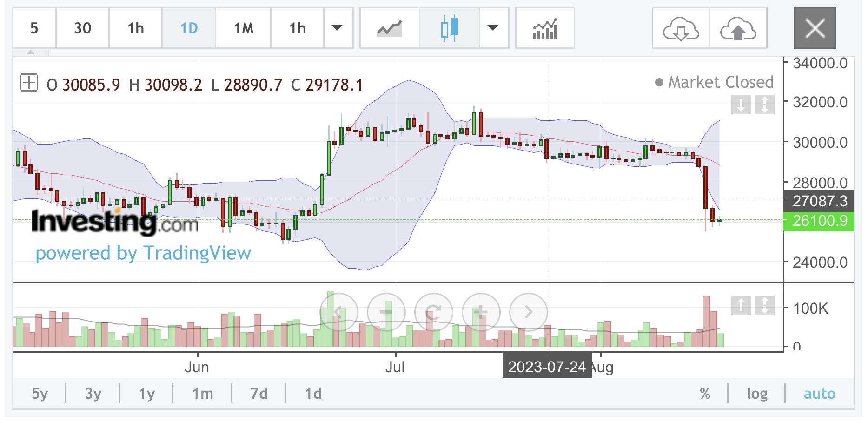The image size is (868, 434).
Task: Toggle percent scale mode
Action: 705,394
